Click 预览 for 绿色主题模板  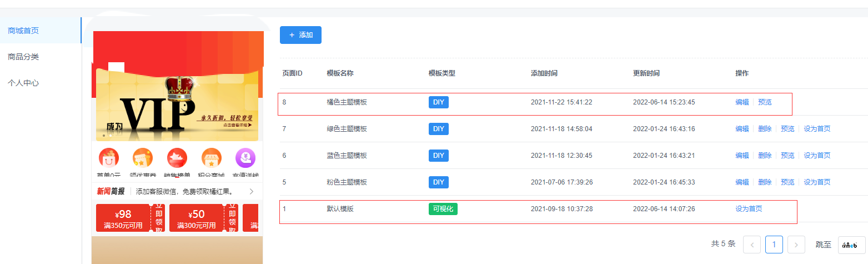(x=787, y=129)
